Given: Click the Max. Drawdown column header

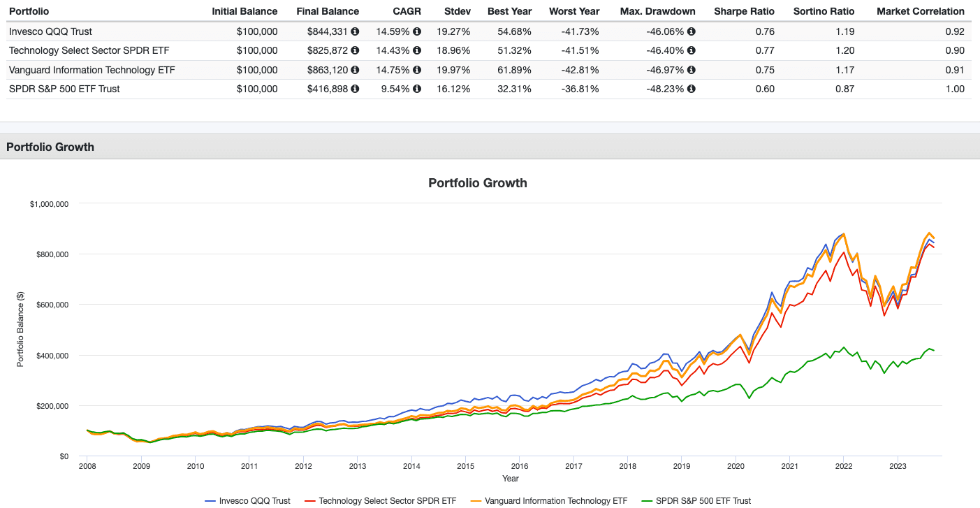Looking at the screenshot, I should pos(657,11).
